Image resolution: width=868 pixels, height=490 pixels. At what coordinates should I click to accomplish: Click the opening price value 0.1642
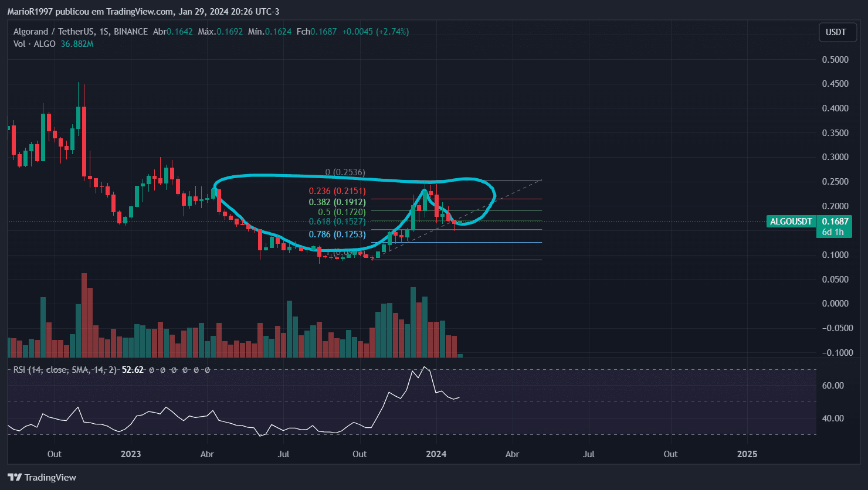pyautogui.click(x=180, y=32)
